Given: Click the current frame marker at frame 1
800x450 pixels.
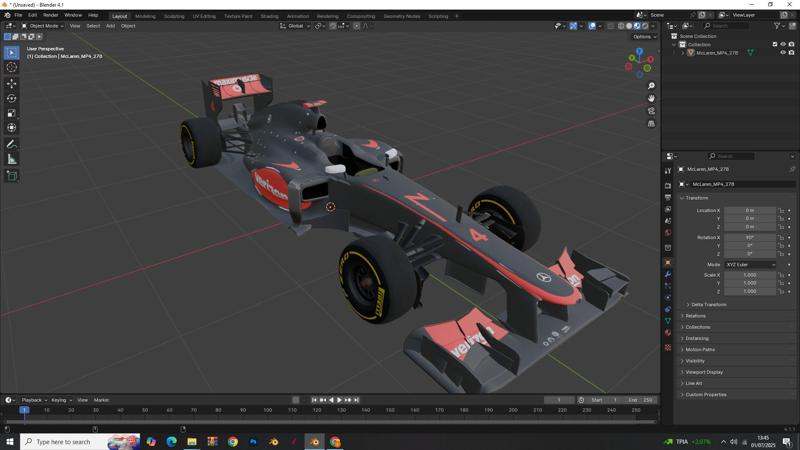Looking at the screenshot, I should click(x=24, y=410).
